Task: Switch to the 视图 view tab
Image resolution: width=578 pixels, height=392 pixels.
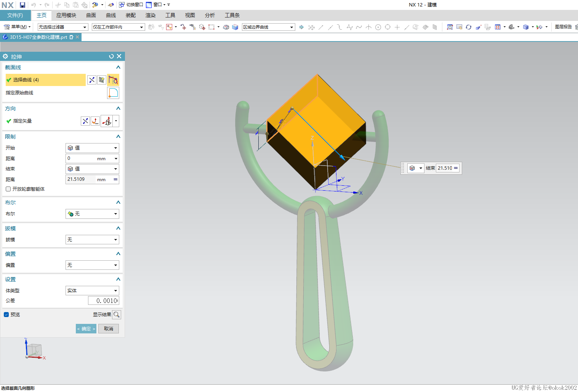Action: tap(190, 15)
